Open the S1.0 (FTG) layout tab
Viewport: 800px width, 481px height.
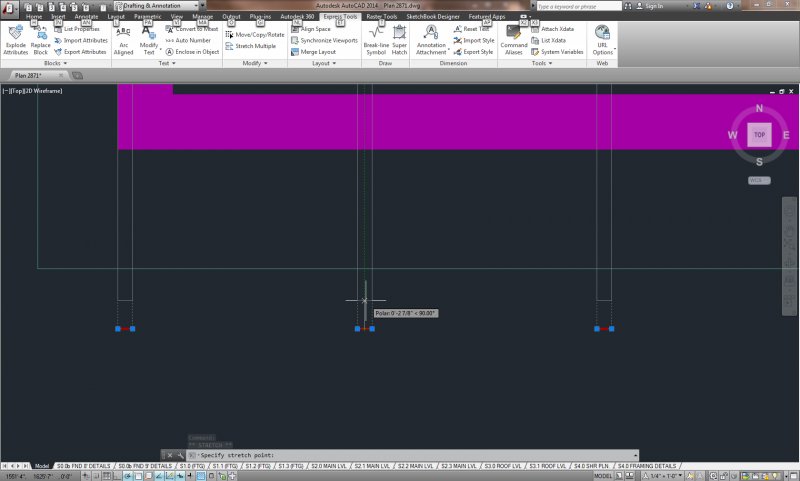192,466
